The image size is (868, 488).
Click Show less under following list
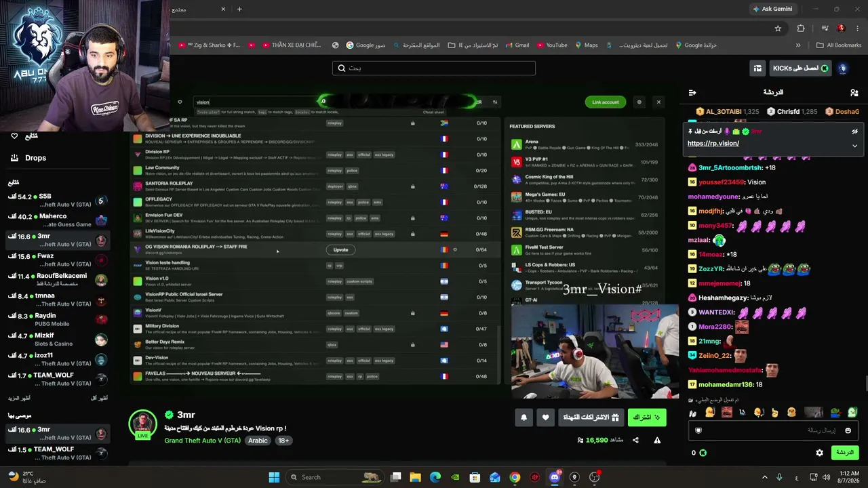pos(99,398)
